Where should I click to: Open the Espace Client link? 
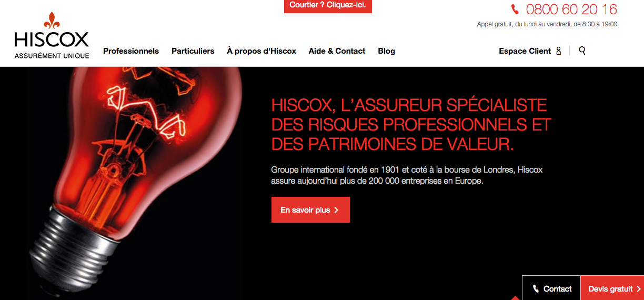[530, 51]
